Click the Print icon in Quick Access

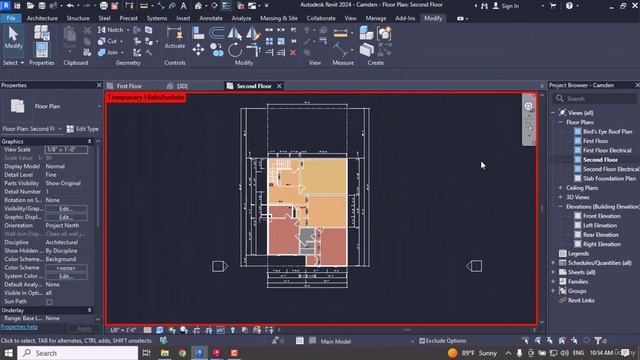point(104,6)
